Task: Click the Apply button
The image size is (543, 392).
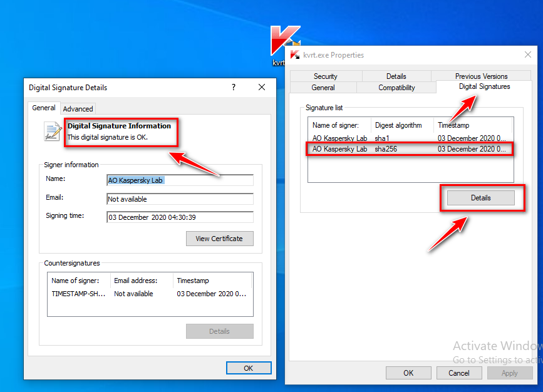Action: [510, 373]
